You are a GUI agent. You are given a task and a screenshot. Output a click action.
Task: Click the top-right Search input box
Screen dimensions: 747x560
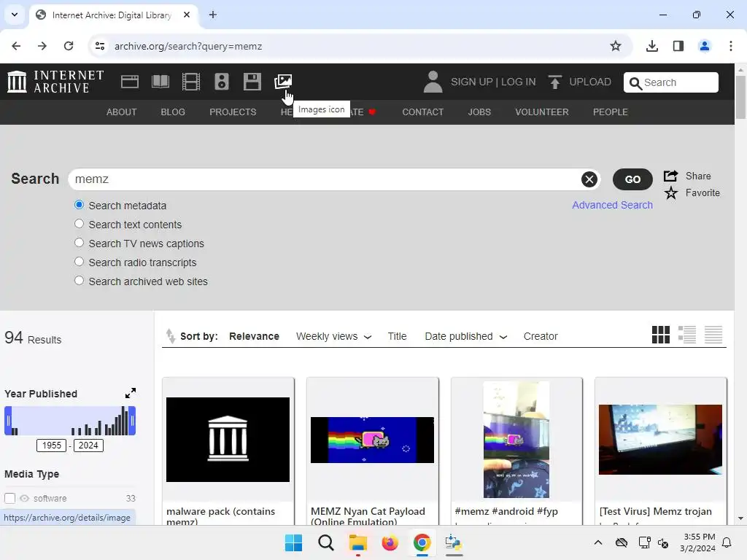pos(671,82)
